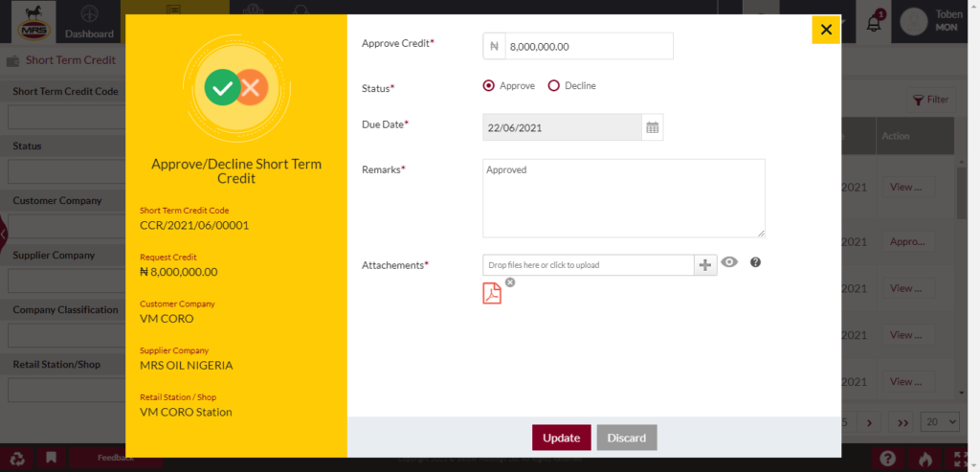Click the Filter button

pos(931,100)
